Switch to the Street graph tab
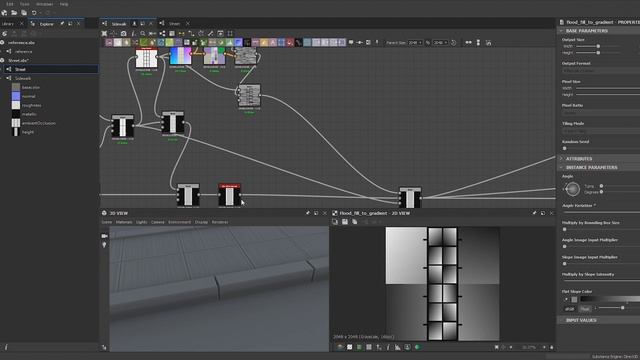This screenshot has width=640, height=360. click(174, 24)
